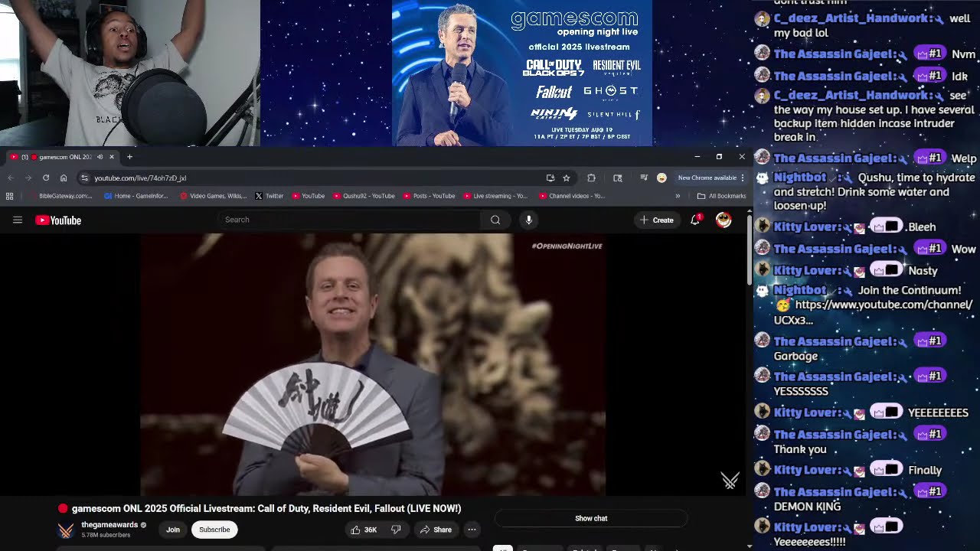Open the YouTube account avatar menu

tap(724, 220)
